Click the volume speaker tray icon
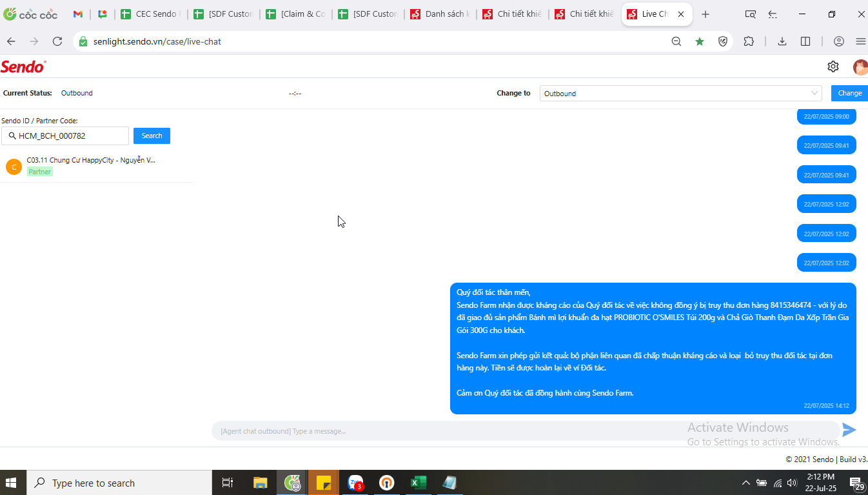The image size is (868, 495). click(x=792, y=483)
